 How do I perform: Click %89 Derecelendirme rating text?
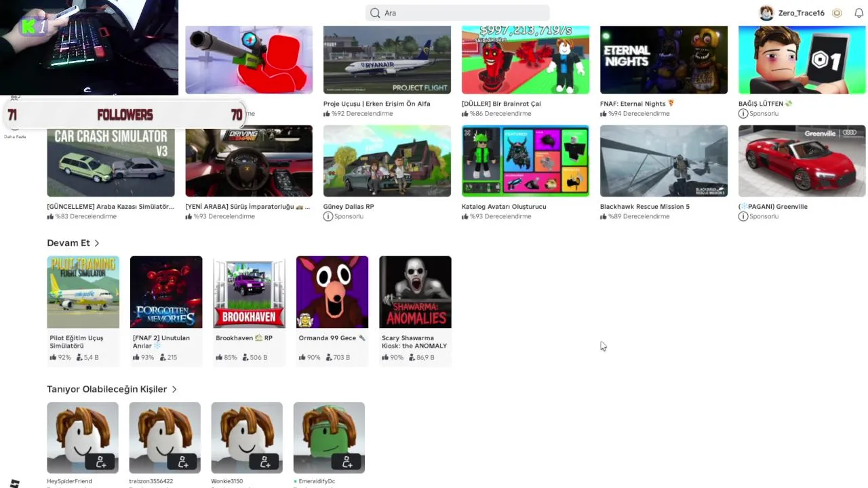[639, 216]
